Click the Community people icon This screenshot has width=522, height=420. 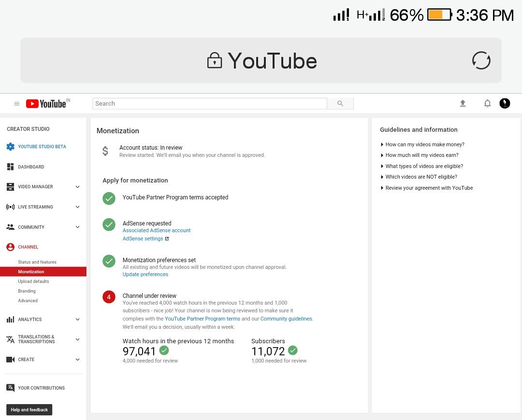(10, 227)
